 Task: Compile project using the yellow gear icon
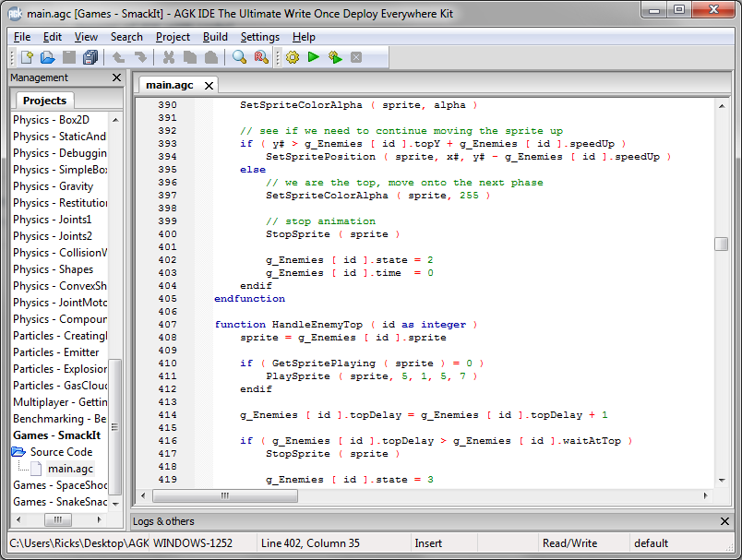point(293,57)
